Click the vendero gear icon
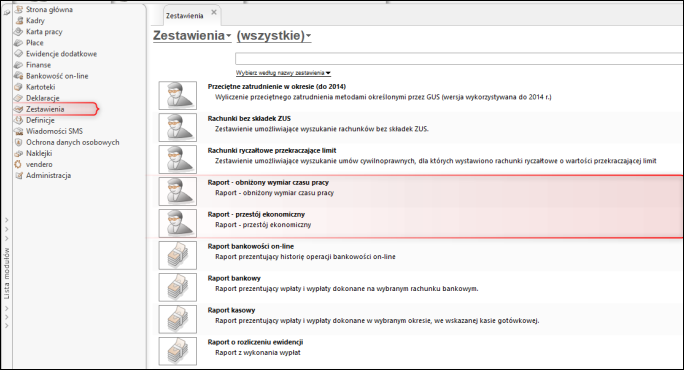This screenshot has width=684, height=370. click(x=18, y=164)
